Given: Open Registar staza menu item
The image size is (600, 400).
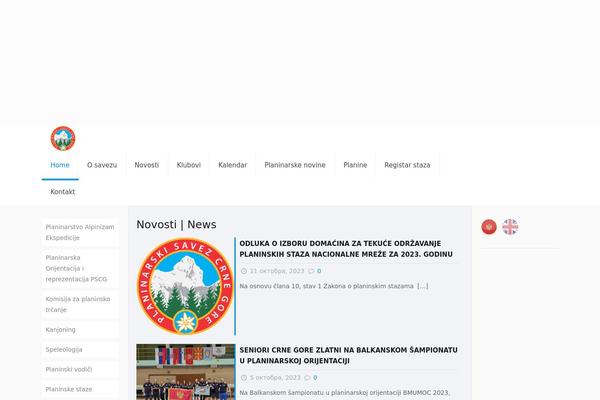Looking at the screenshot, I should click(408, 165).
